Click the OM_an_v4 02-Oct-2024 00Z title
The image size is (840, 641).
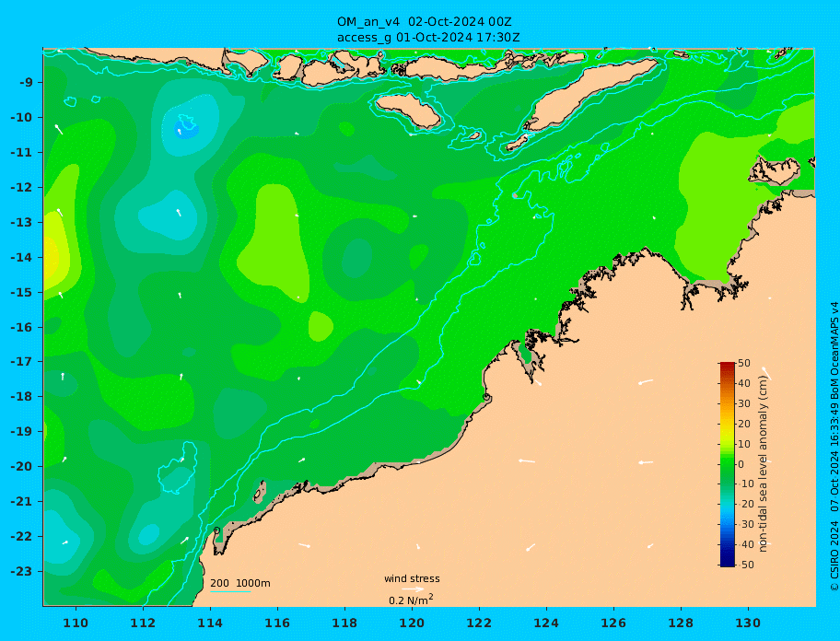tap(424, 22)
